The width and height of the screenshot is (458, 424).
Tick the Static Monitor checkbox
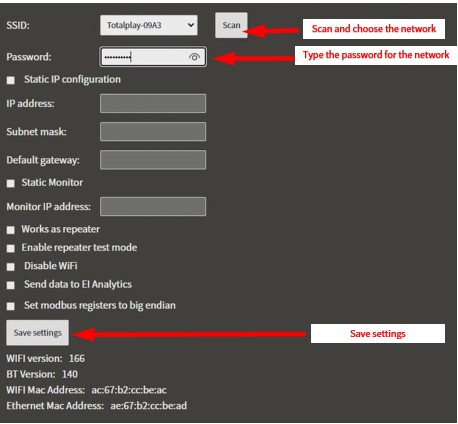pyautogui.click(x=11, y=183)
